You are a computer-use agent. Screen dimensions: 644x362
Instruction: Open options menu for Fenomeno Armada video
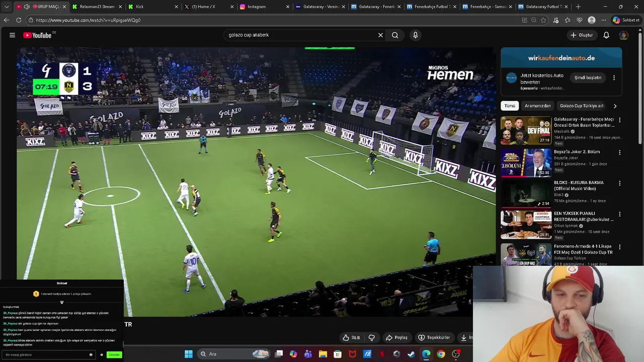tap(619, 247)
